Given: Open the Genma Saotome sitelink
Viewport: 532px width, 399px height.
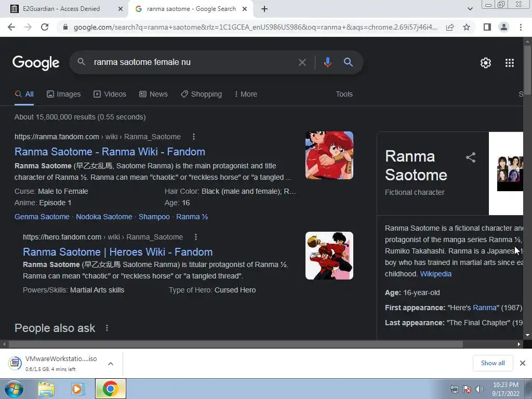Looking at the screenshot, I should [x=42, y=217].
